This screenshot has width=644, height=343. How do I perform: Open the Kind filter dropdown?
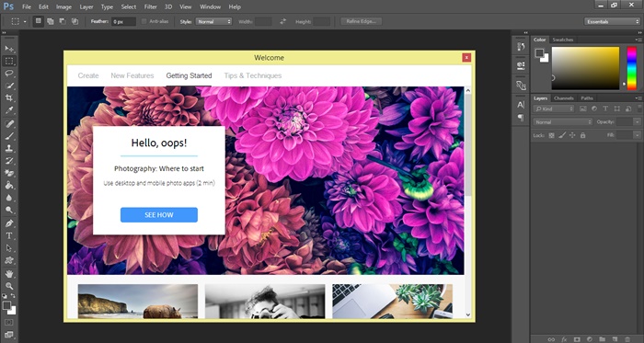tap(554, 109)
